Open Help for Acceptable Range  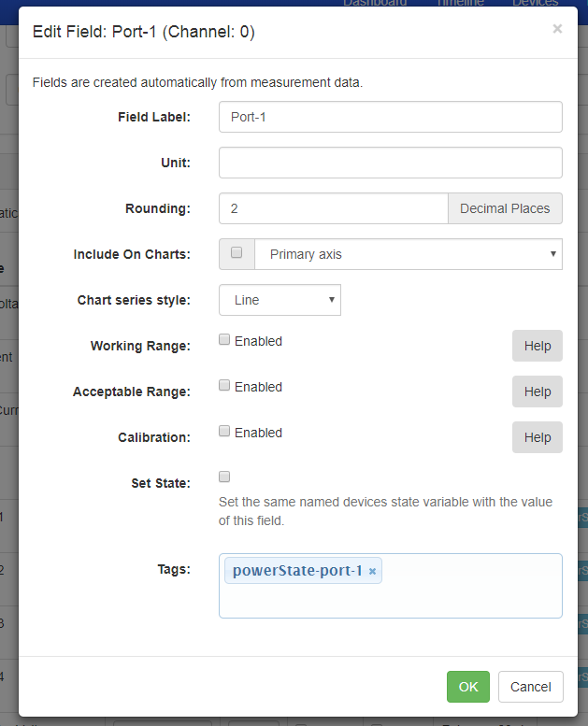click(537, 391)
